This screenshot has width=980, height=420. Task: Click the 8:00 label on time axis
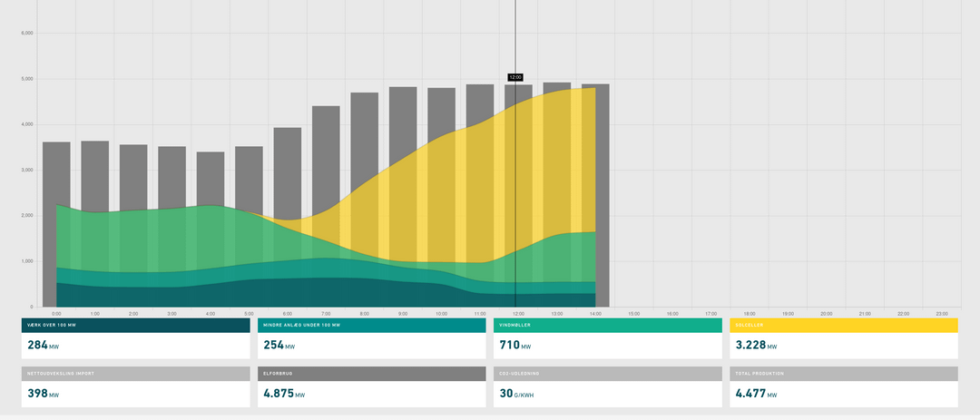365,314
